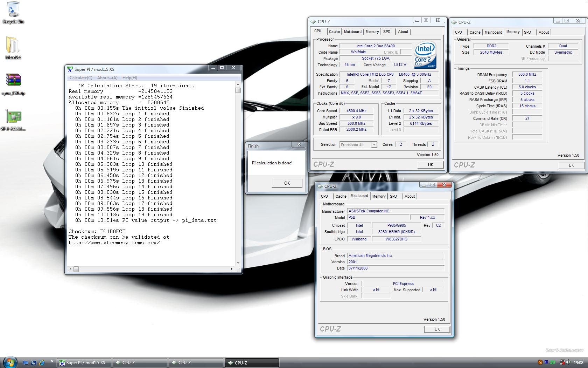
Task: Click the green 33 temperature tray icon
Action: (552, 362)
